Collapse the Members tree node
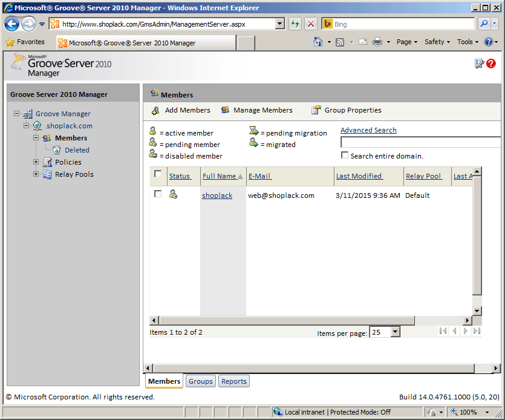This screenshot has width=505, height=420. (36, 137)
